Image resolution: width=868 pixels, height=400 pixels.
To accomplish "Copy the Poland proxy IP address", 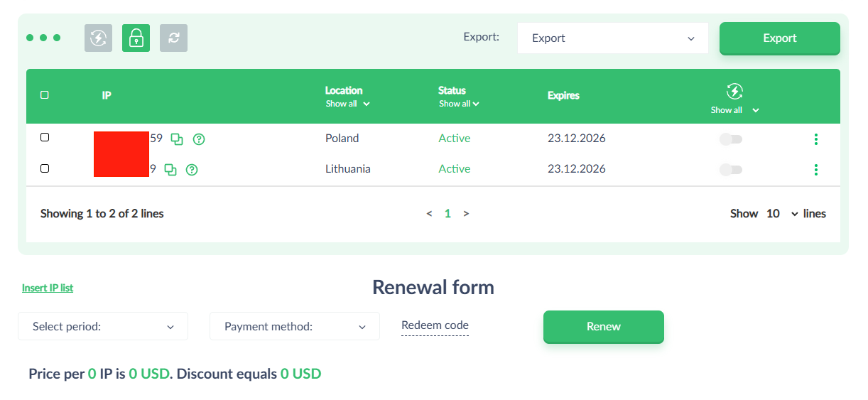I will pyautogui.click(x=177, y=139).
